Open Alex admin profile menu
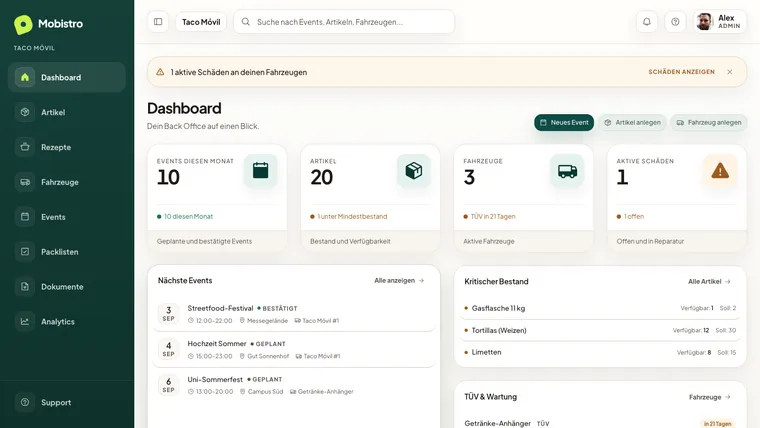 720,22
